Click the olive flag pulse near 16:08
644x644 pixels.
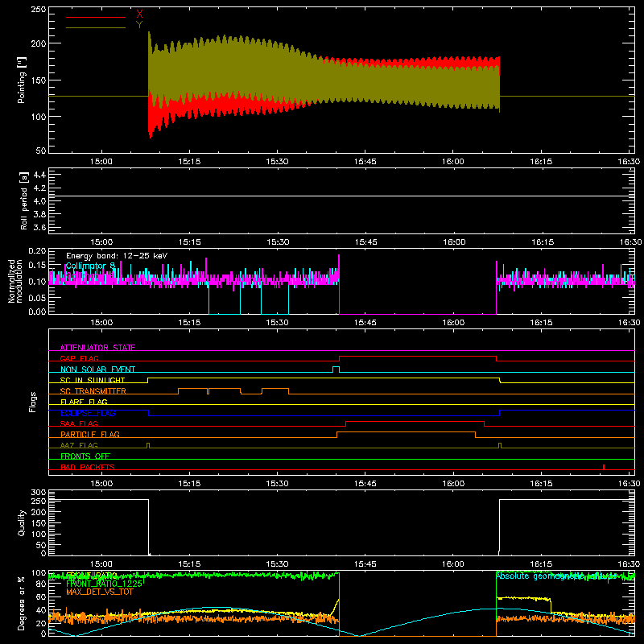[x=499, y=445]
